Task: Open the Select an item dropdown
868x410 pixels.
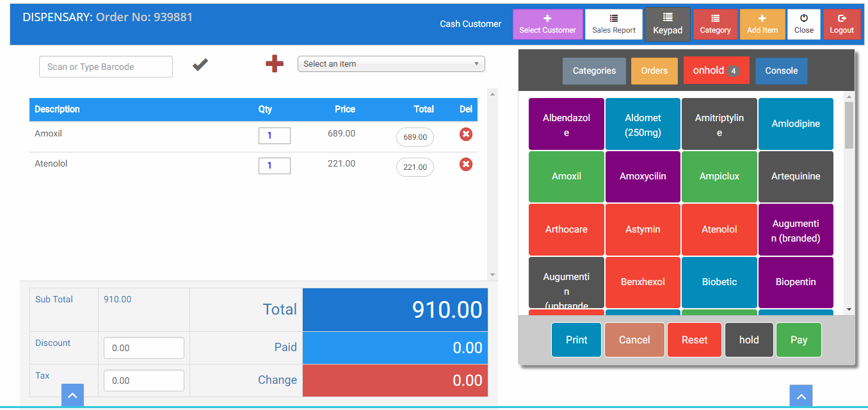Action: (x=391, y=64)
